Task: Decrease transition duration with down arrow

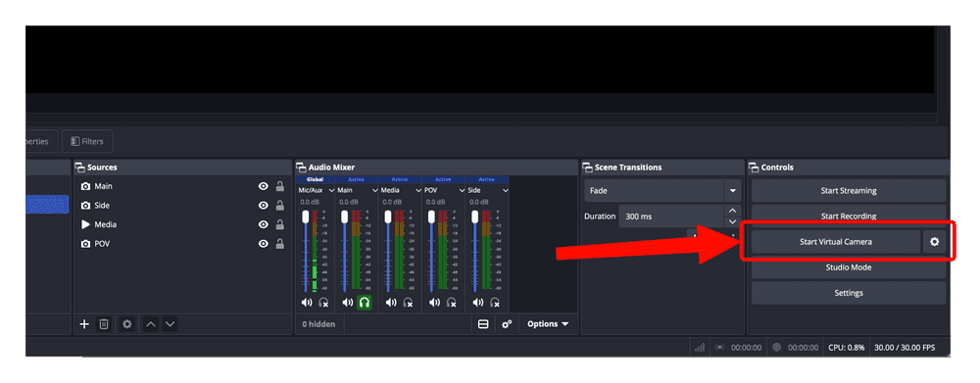Action: pyautogui.click(x=732, y=221)
